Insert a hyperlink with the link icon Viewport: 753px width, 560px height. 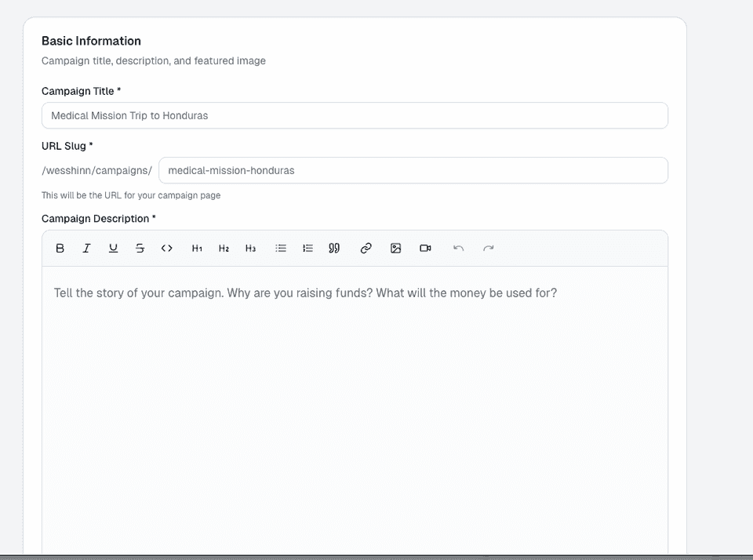point(366,249)
